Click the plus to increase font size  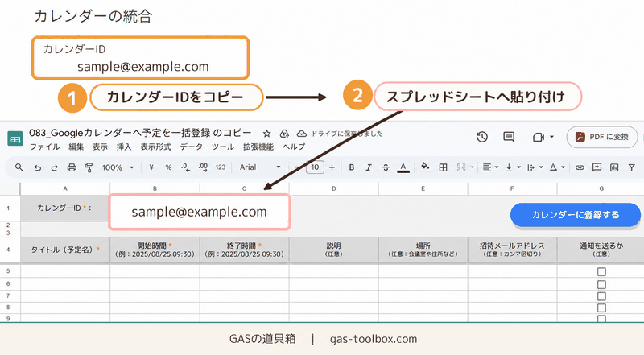[x=332, y=167]
